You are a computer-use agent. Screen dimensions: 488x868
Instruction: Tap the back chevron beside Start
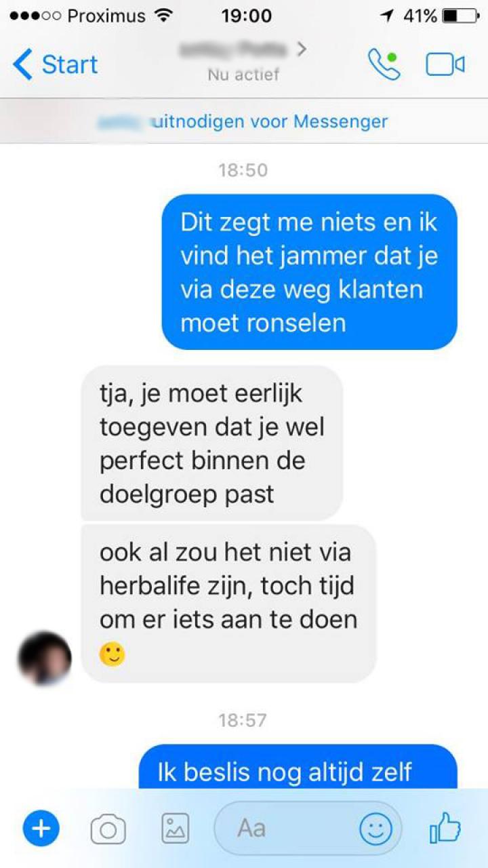pos(22,64)
